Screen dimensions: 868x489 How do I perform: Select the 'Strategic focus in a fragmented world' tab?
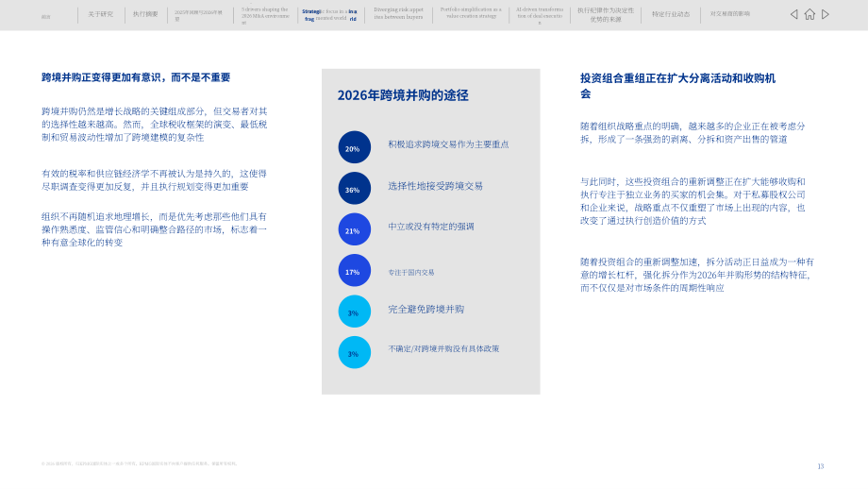(330, 15)
